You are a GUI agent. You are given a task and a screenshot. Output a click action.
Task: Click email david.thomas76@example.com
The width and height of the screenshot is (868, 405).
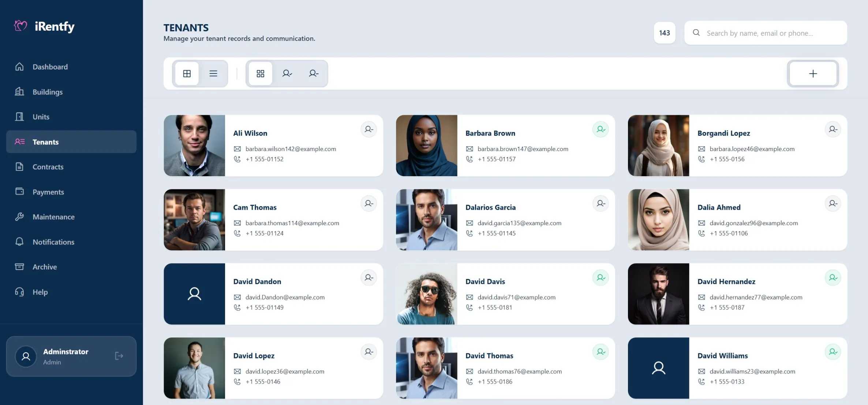pos(520,372)
